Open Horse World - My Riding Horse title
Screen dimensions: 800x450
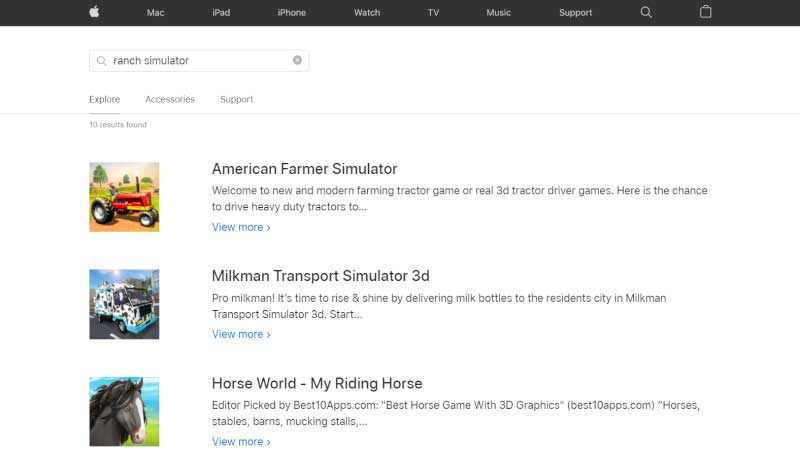pos(317,383)
